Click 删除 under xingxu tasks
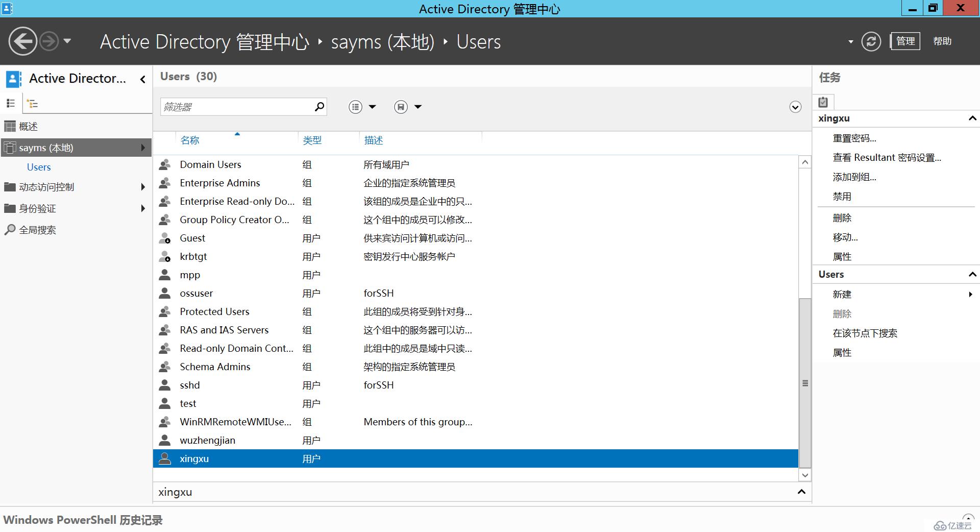Image resolution: width=980 pixels, height=532 pixels. click(842, 218)
